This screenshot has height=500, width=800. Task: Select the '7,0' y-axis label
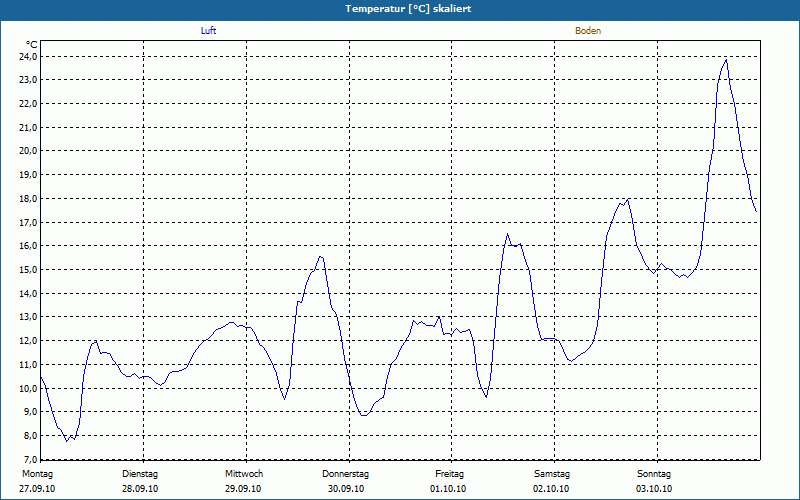click(30, 459)
